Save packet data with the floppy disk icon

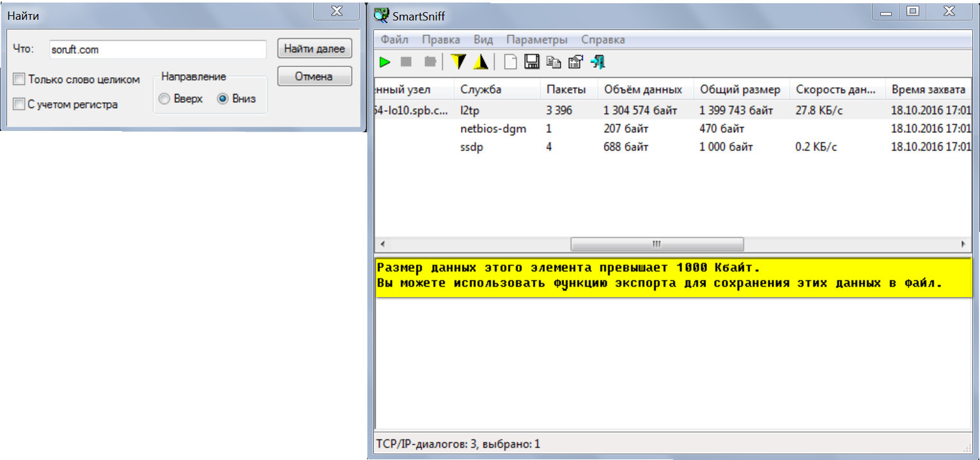pos(532,62)
